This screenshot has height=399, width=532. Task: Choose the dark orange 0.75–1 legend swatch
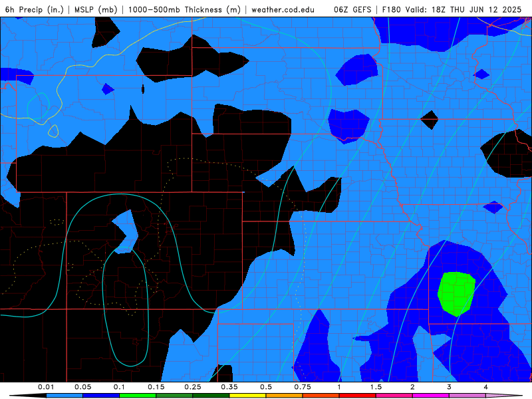point(321,396)
